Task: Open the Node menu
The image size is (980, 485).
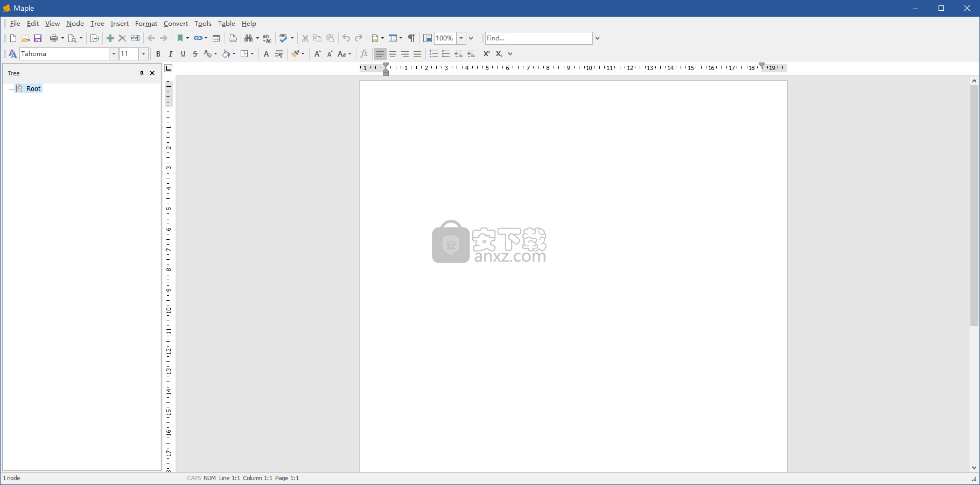Action: (75, 24)
